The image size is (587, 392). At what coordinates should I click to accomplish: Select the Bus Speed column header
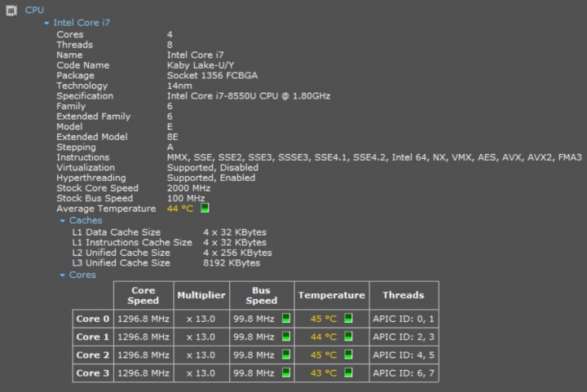click(x=262, y=296)
